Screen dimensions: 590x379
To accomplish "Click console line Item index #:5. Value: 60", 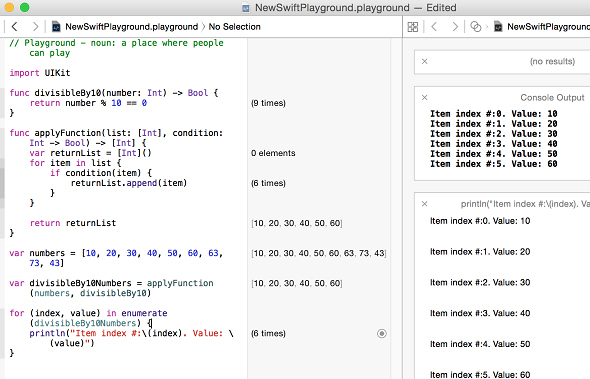I will 494,164.
